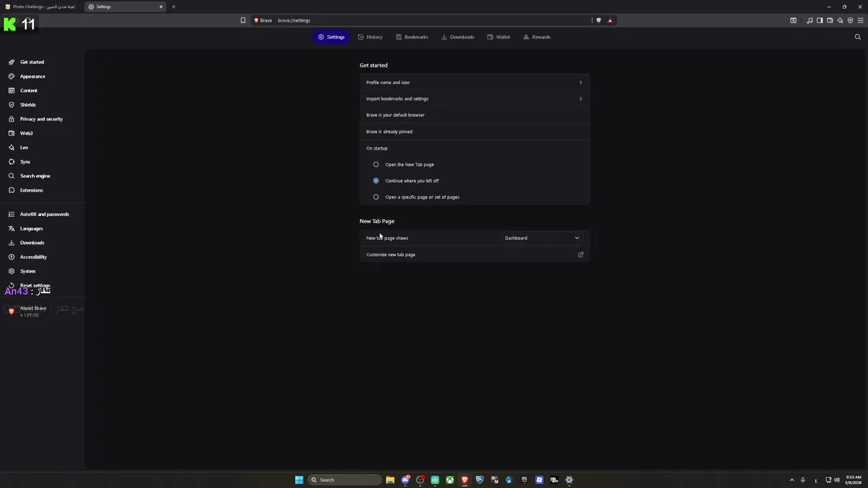
Task: Close the Settings browser tab
Action: point(161,7)
